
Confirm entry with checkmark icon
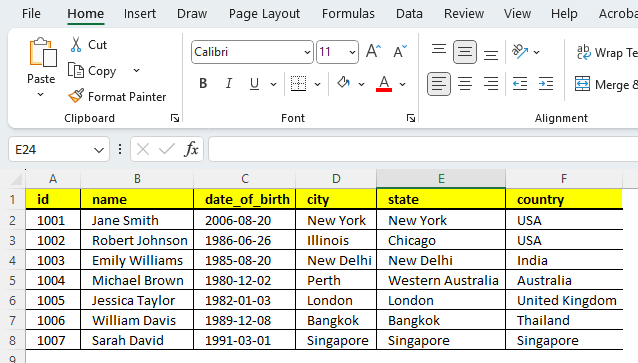[x=167, y=149]
